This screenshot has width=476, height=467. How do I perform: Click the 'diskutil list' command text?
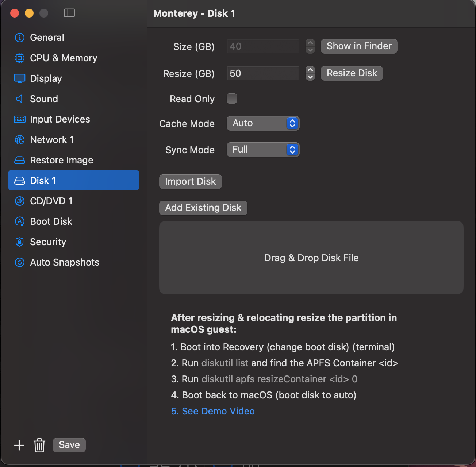(225, 363)
